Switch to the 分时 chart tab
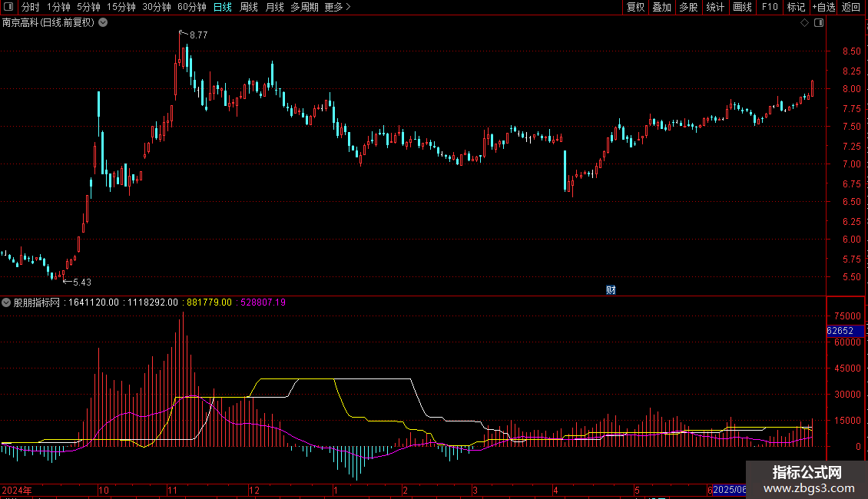868x499 pixels. pyautogui.click(x=31, y=7)
